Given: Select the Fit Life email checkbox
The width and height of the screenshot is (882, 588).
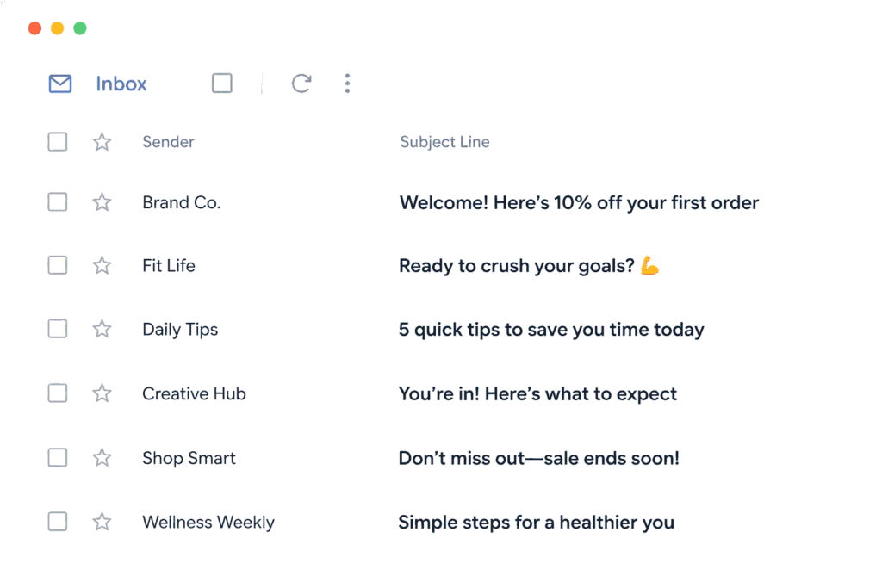Looking at the screenshot, I should pos(58,265).
